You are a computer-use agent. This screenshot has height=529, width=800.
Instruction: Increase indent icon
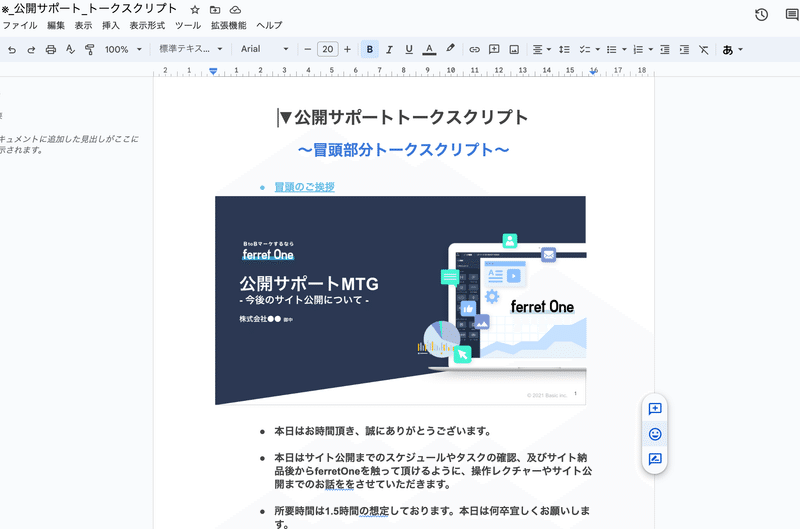point(684,49)
